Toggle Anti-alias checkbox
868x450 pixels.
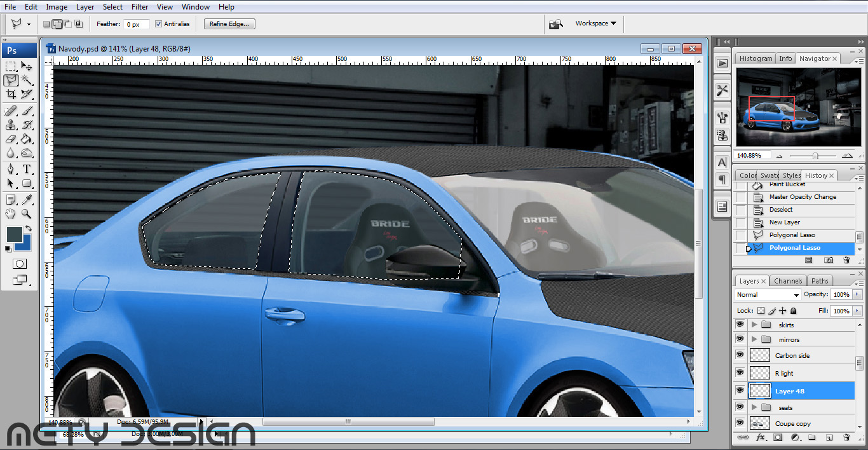[158, 24]
